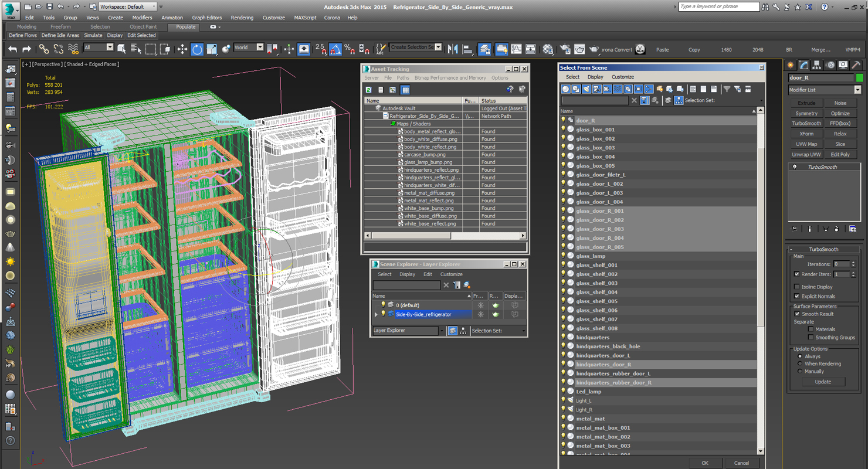
Task: Select the Manually update radio button
Action: coord(799,371)
